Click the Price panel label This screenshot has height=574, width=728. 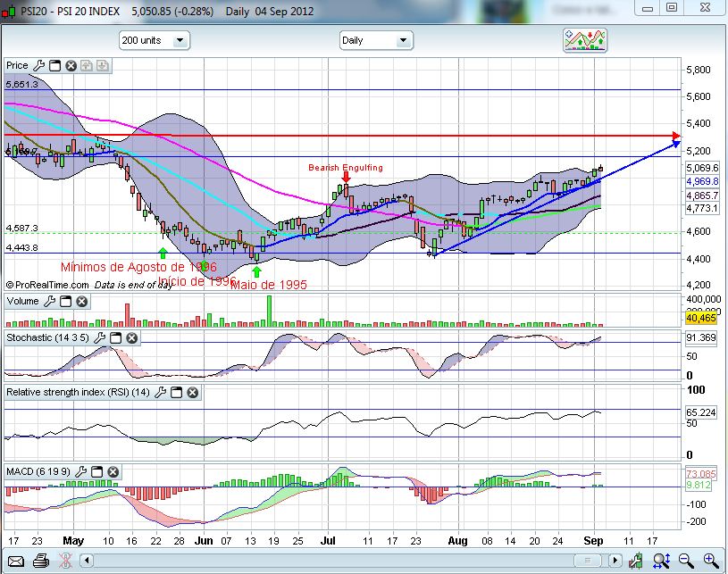click(x=17, y=65)
